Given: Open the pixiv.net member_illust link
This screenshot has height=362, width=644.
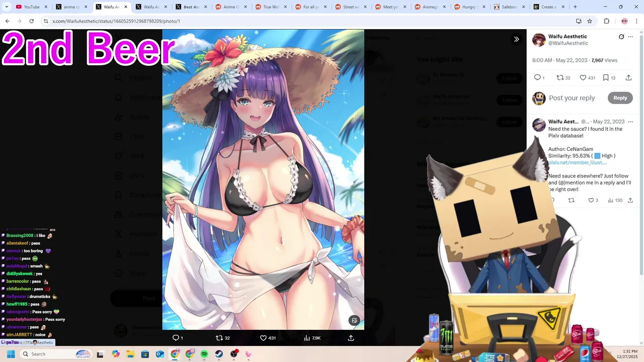Looking at the screenshot, I should coord(578,162).
